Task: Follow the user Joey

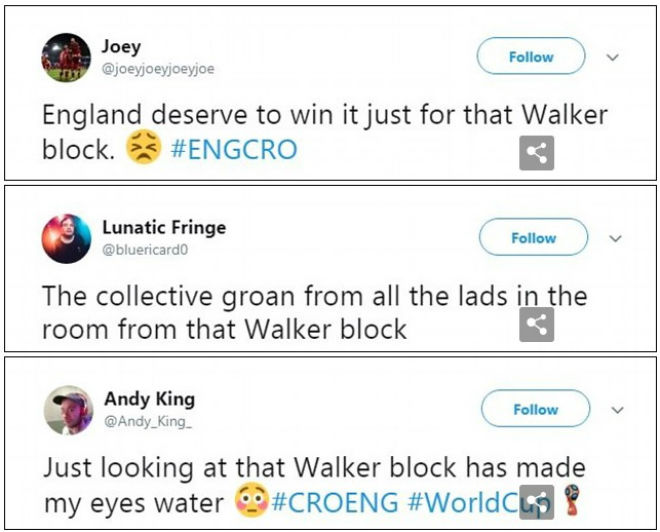Action: point(531,56)
